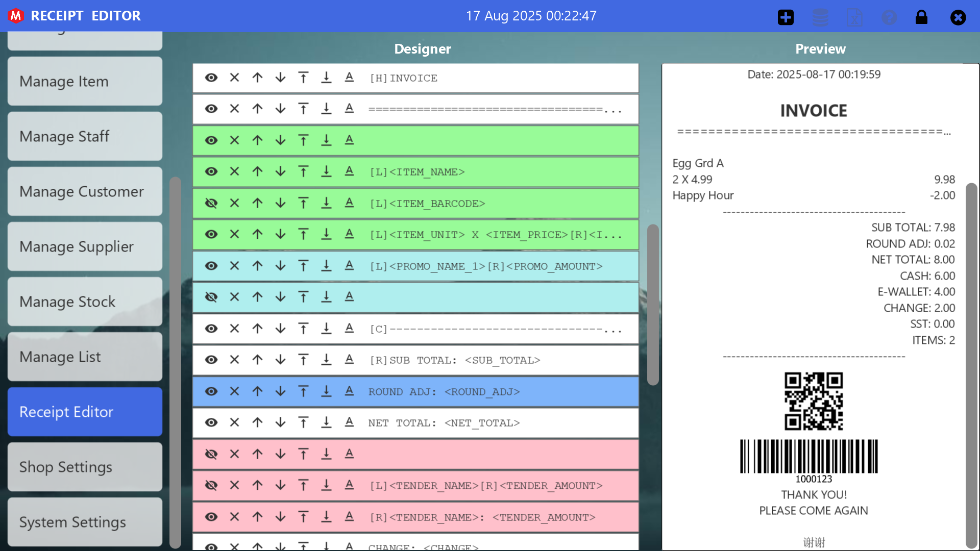
Task: Click the add new plus icon in header
Action: tap(786, 17)
